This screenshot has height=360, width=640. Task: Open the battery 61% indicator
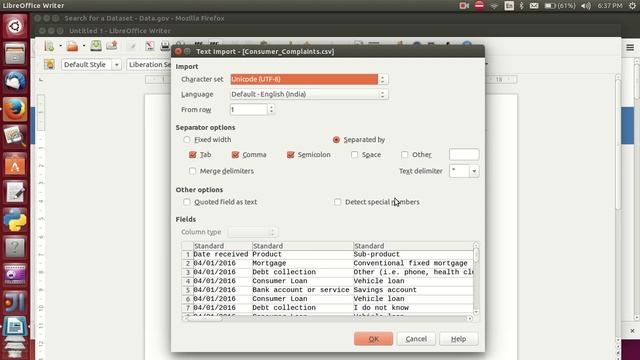click(x=560, y=6)
